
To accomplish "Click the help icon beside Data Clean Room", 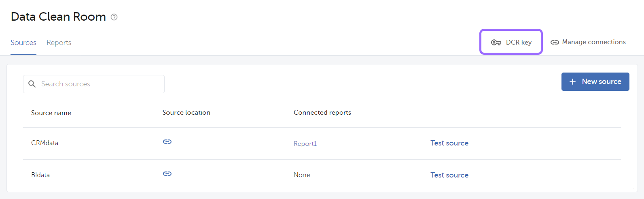I will 114,17.
